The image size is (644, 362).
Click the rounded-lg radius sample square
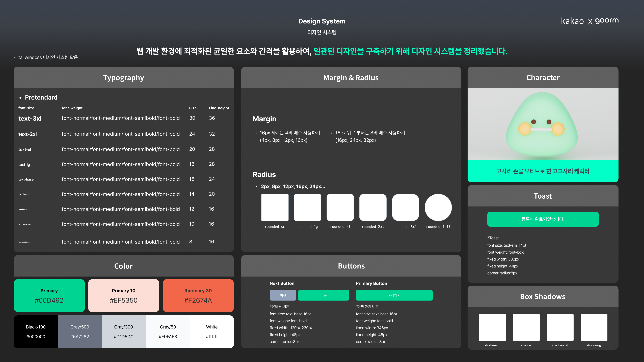click(x=308, y=207)
